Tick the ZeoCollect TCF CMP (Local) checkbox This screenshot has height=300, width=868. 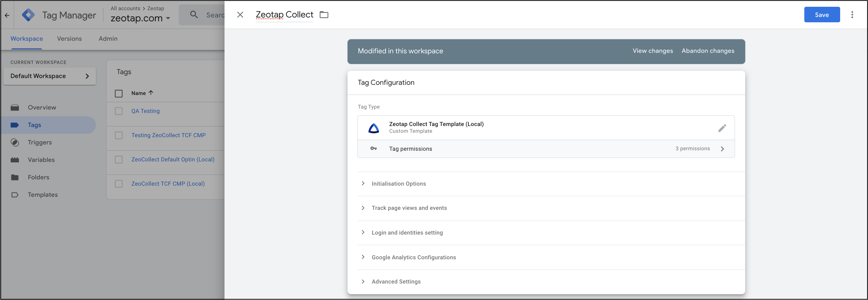pos(119,184)
